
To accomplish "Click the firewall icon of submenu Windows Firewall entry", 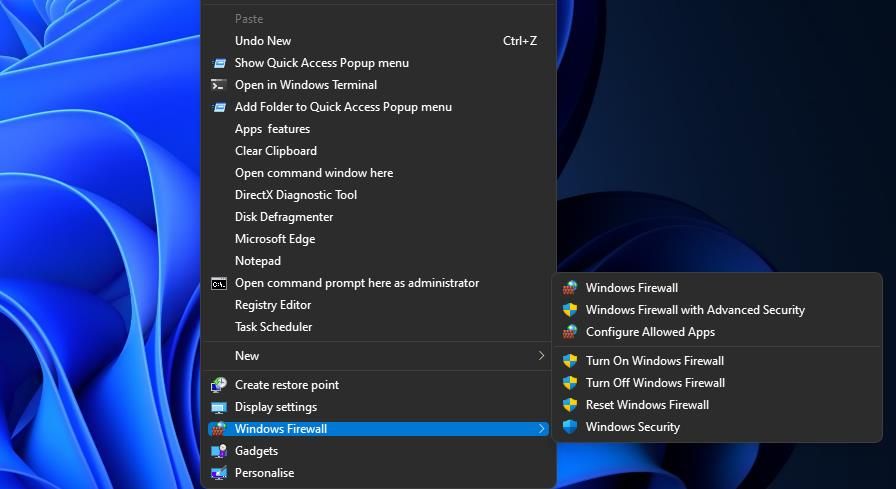I will (570, 288).
